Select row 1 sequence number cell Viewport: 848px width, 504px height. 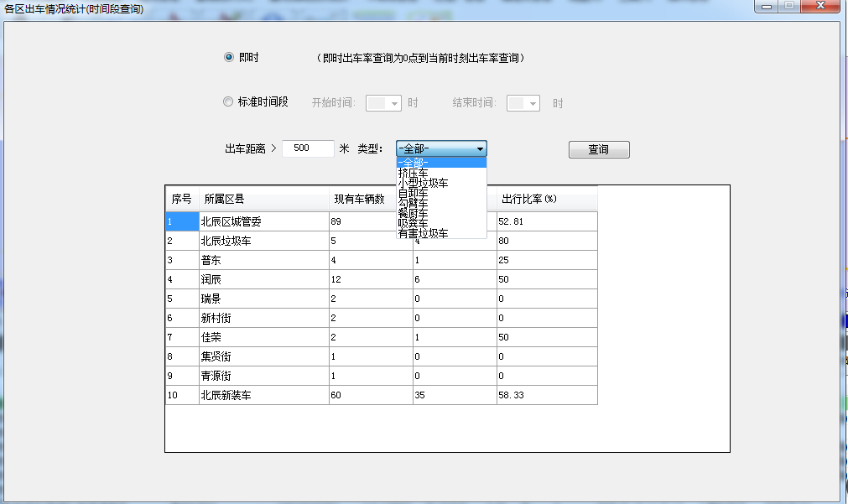pyautogui.click(x=181, y=221)
